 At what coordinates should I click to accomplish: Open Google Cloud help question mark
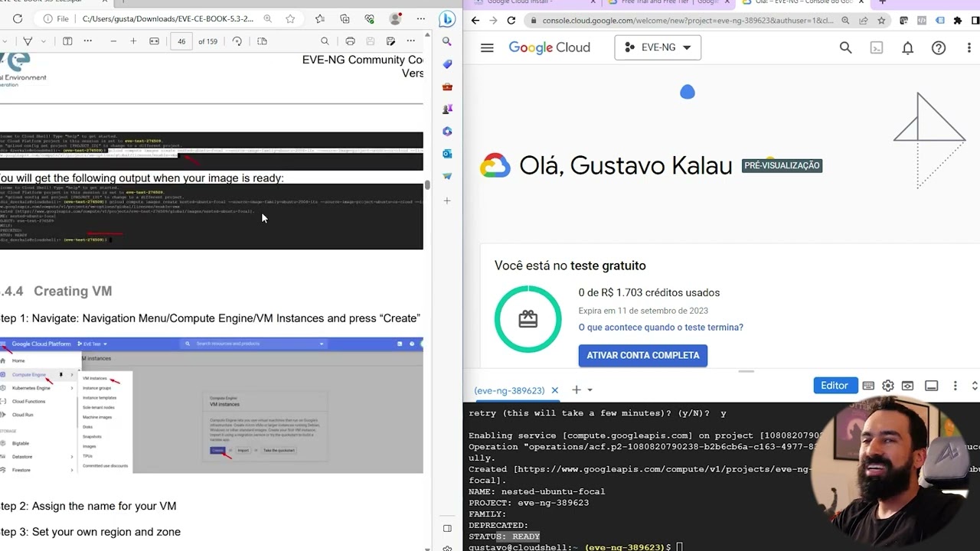pyautogui.click(x=939, y=47)
